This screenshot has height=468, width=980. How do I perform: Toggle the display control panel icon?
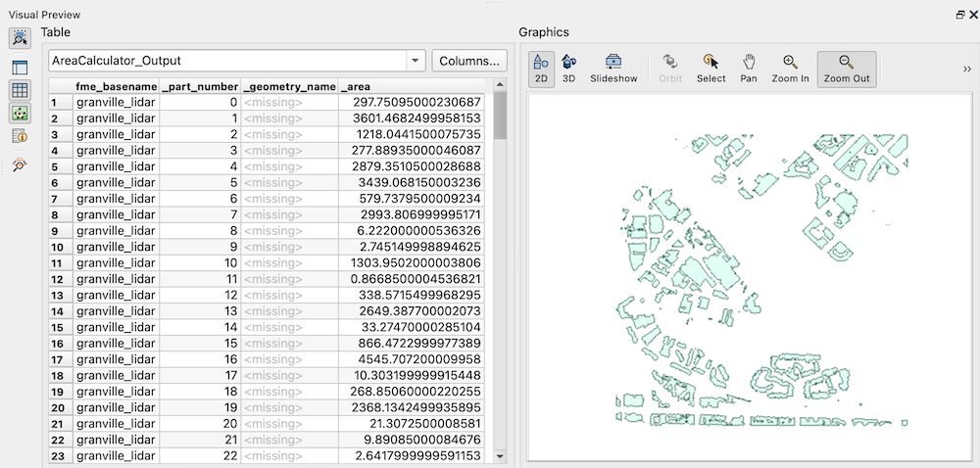[x=20, y=68]
